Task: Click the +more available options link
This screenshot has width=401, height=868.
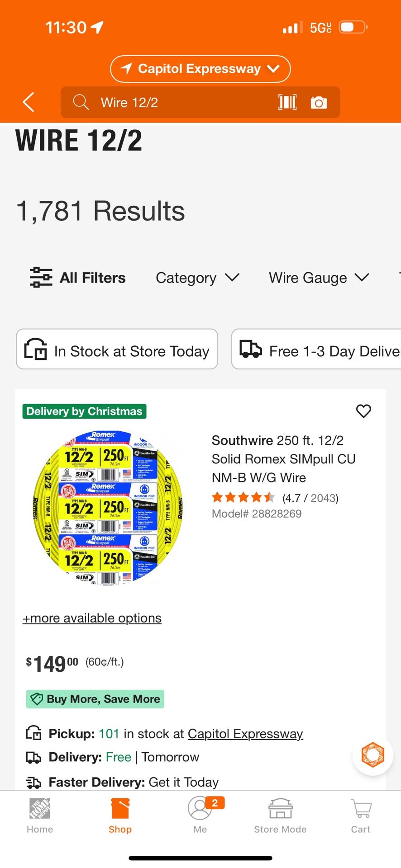Action: [x=92, y=618]
